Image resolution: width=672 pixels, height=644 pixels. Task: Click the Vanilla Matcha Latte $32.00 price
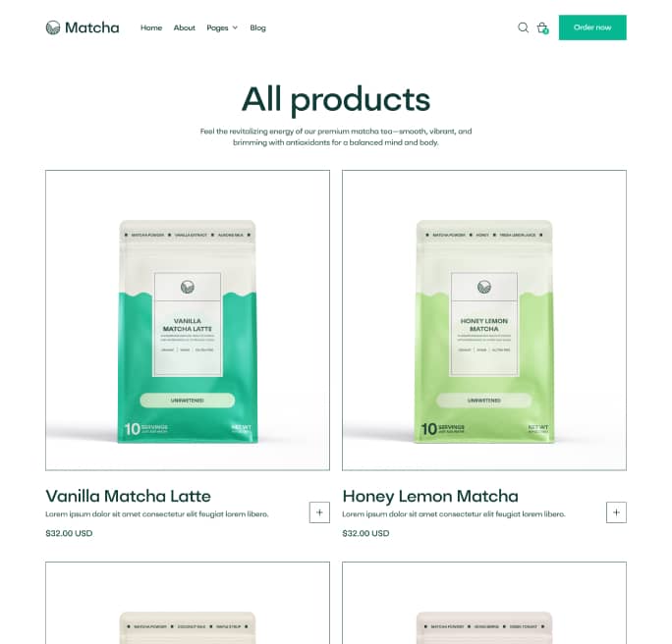(x=69, y=533)
